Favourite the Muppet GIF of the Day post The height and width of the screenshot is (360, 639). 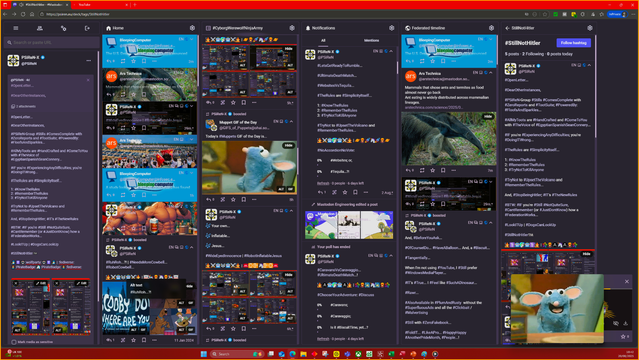[x=233, y=199]
